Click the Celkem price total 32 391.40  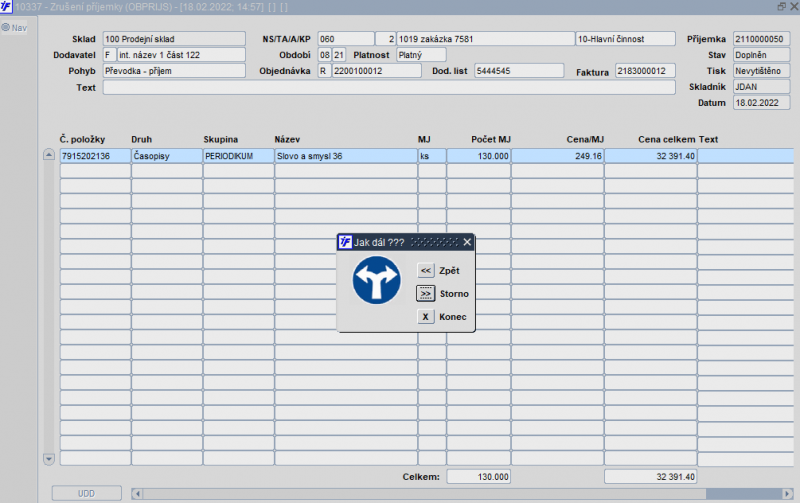pos(651,476)
